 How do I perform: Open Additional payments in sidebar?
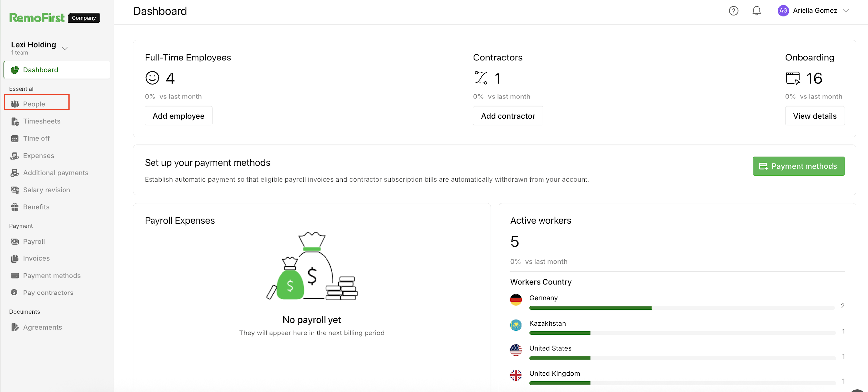56,173
